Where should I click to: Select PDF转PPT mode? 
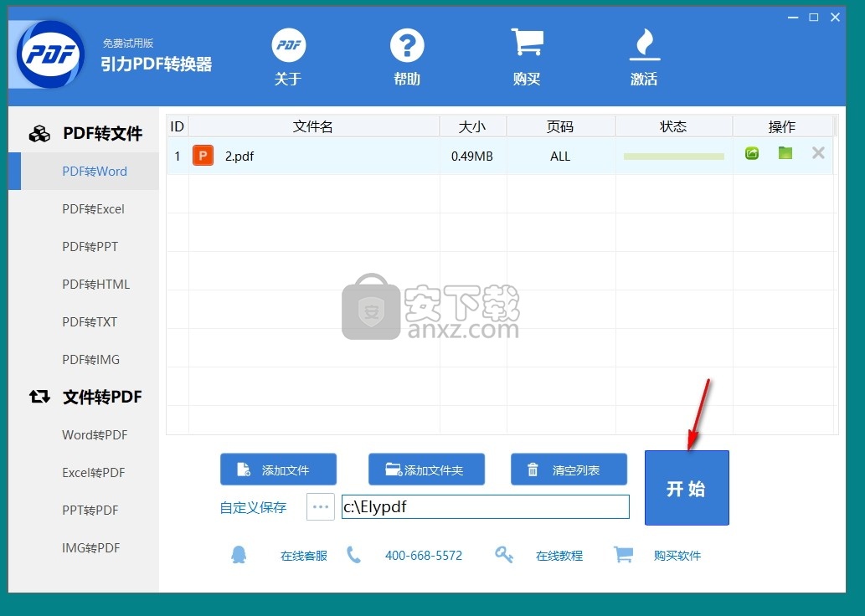pyautogui.click(x=90, y=247)
